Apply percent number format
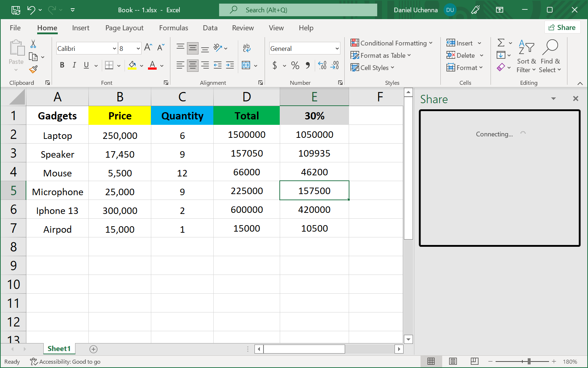588x368 pixels. 295,65
